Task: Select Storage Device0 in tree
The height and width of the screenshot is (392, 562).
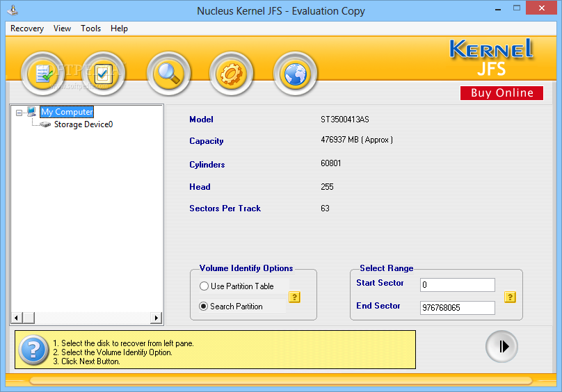Action: [x=83, y=124]
